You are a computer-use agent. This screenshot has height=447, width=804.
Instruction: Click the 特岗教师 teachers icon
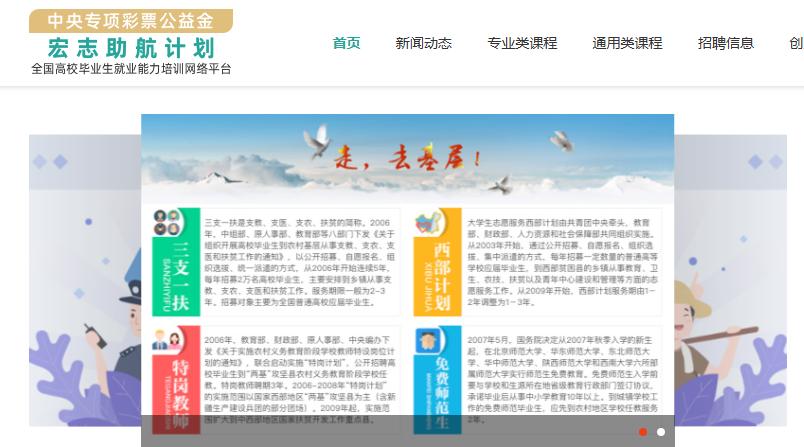[166, 339]
